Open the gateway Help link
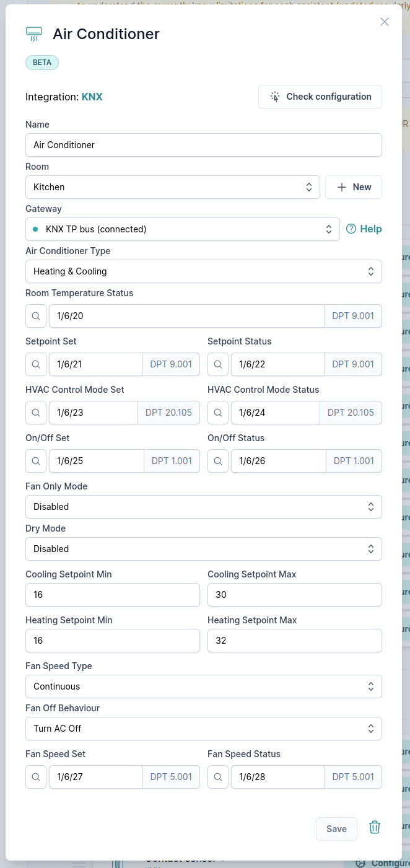 click(364, 229)
